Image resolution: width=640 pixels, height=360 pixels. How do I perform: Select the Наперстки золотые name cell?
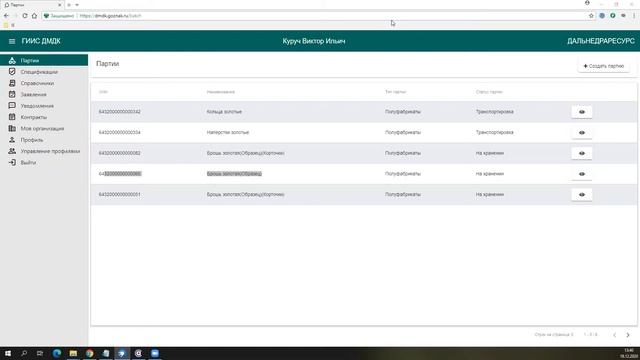point(228,133)
